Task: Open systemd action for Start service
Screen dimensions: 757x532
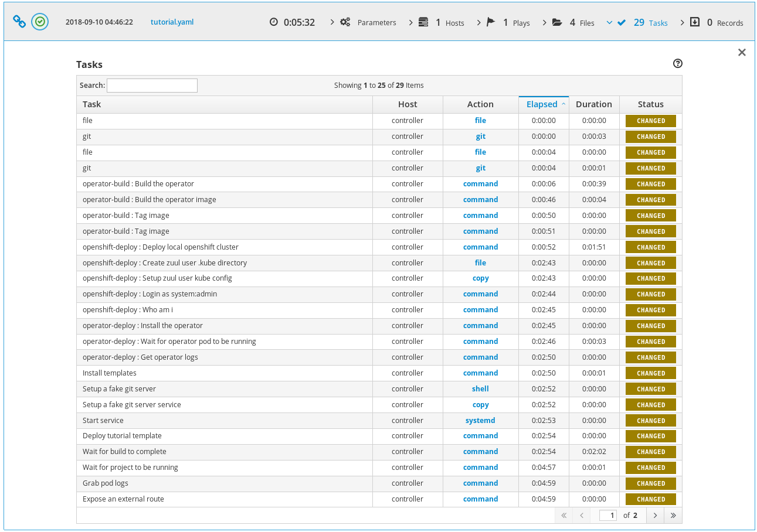Action: coord(480,421)
